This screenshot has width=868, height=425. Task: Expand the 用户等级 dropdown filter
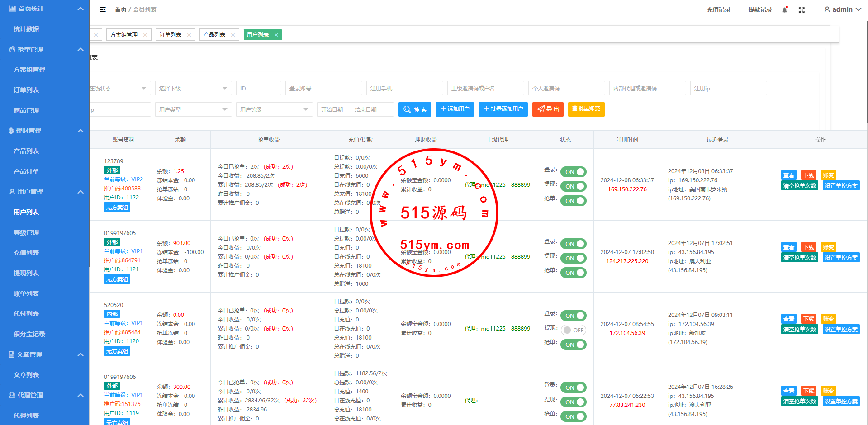tap(274, 109)
